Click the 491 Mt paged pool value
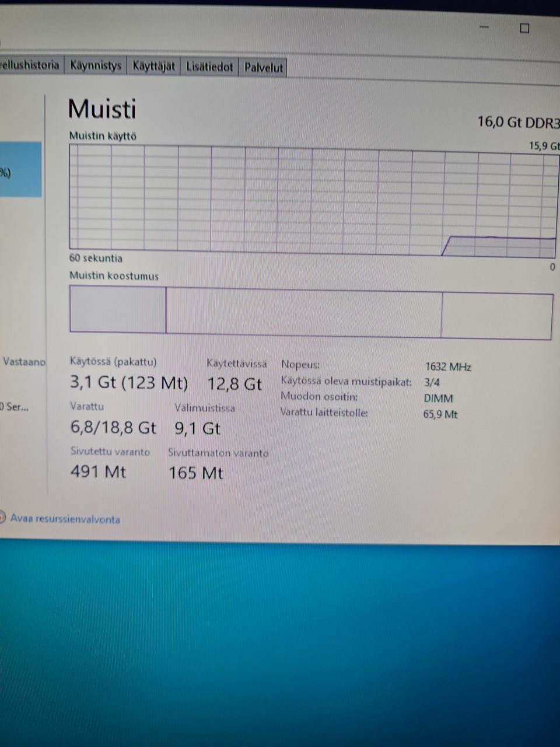The height and width of the screenshot is (747, 560). [98, 471]
